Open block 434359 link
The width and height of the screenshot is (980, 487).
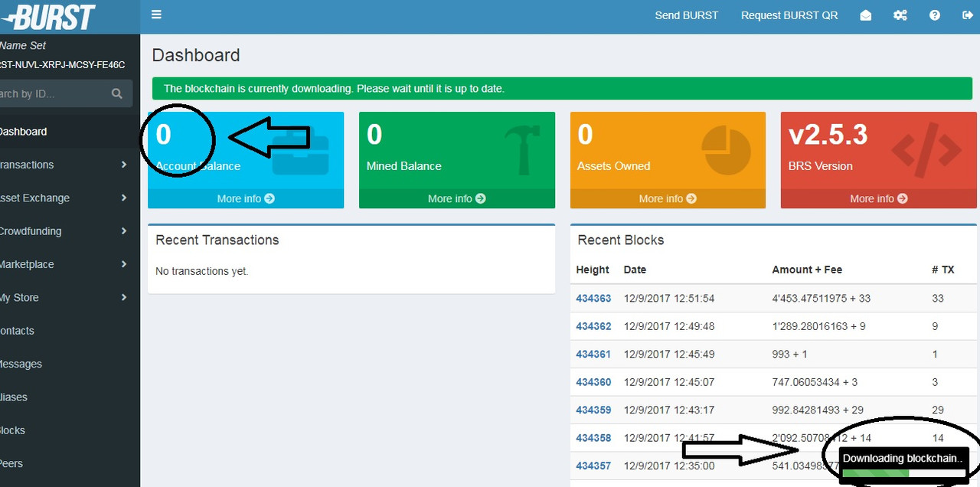pos(593,410)
